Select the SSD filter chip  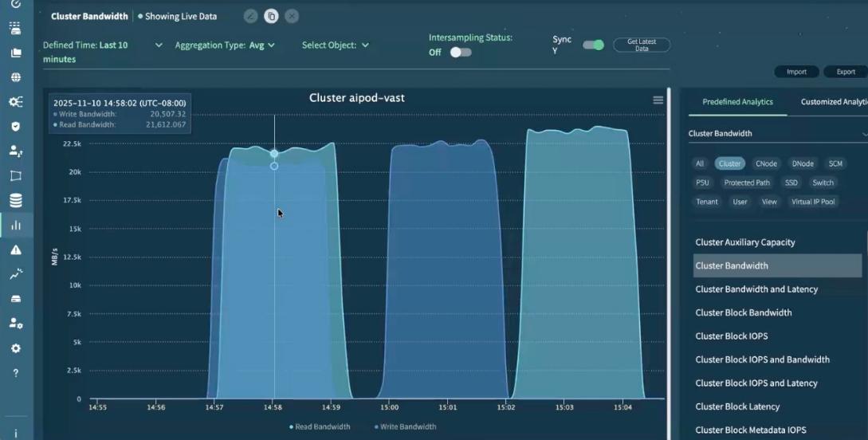coord(791,183)
